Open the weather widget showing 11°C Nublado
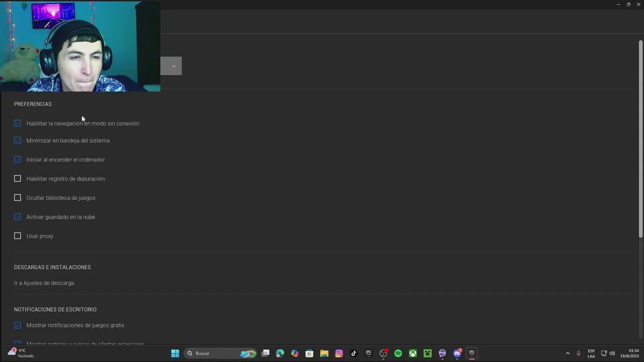The image size is (644, 362). pos(21,353)
